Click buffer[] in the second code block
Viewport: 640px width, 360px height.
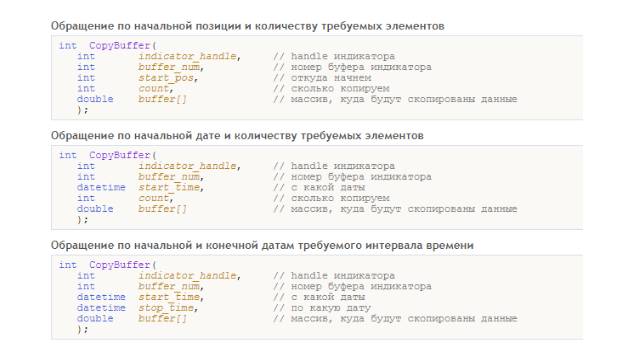[x=162, y=209]
